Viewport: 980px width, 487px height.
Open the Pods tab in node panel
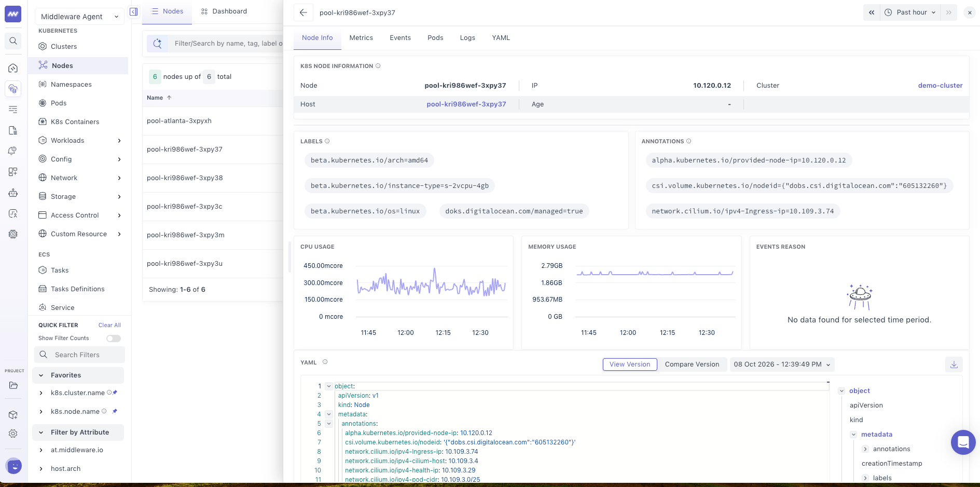pos(435,38)
